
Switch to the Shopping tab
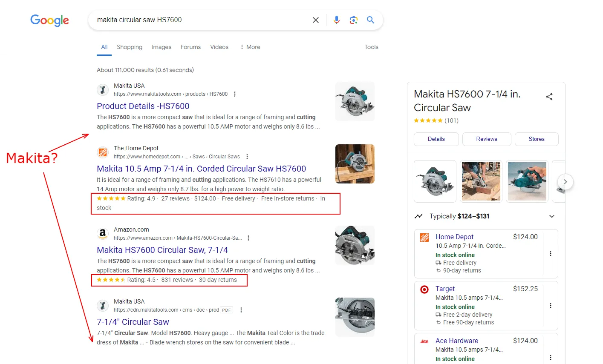[x=129, y=47]
